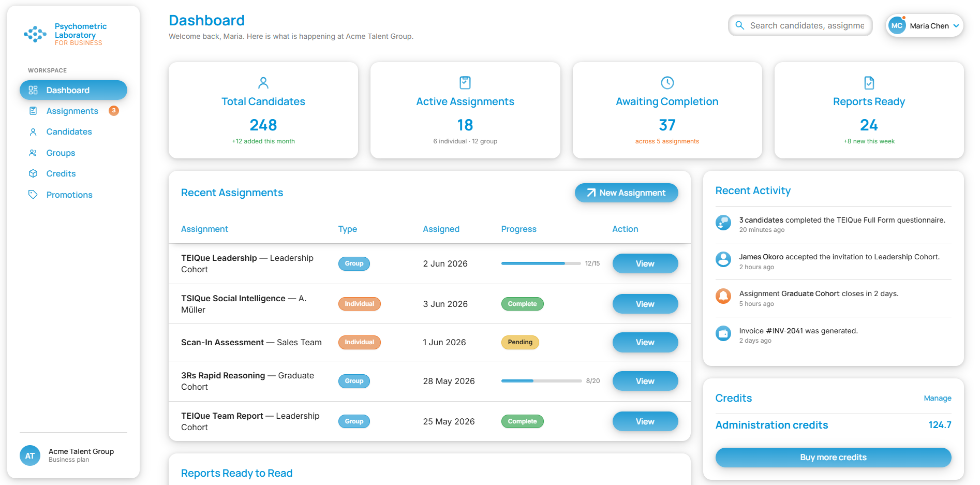980x485 pixels.
Task: Sort by the Type column header
Action: pos(348,229)
